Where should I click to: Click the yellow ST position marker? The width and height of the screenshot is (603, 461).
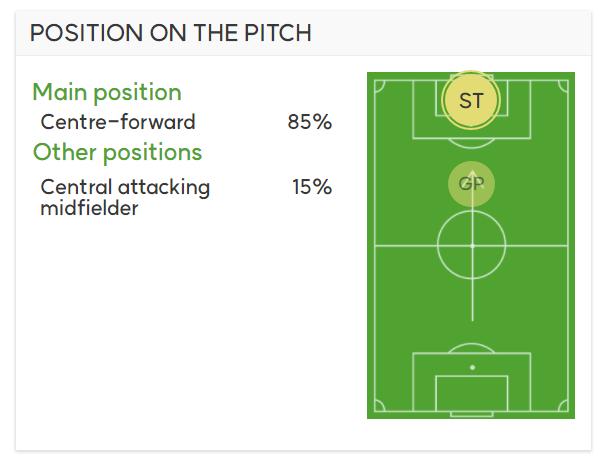coord(471,100)
